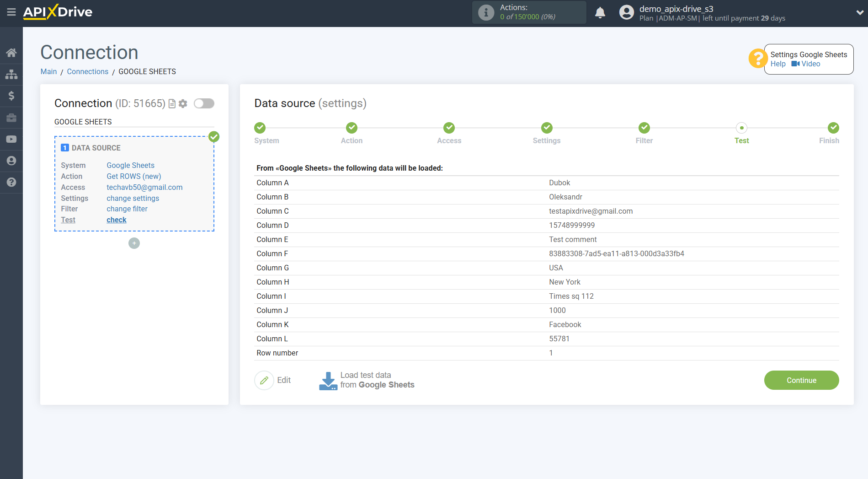
Task: Click the USA value in Column G
Action: [556, 268]
